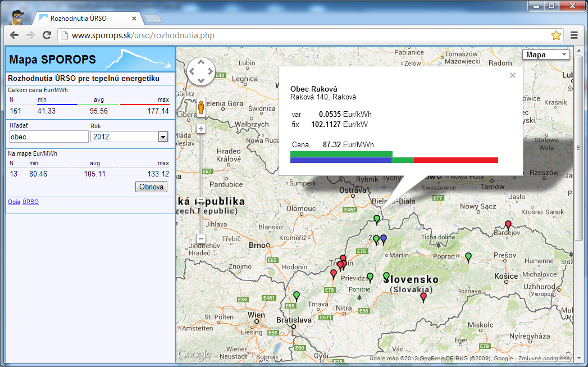The height and width of the screenshot is (367, 588).
Task: Click the var price 0.0535 Eur/kWh
Action: (345, 114)
